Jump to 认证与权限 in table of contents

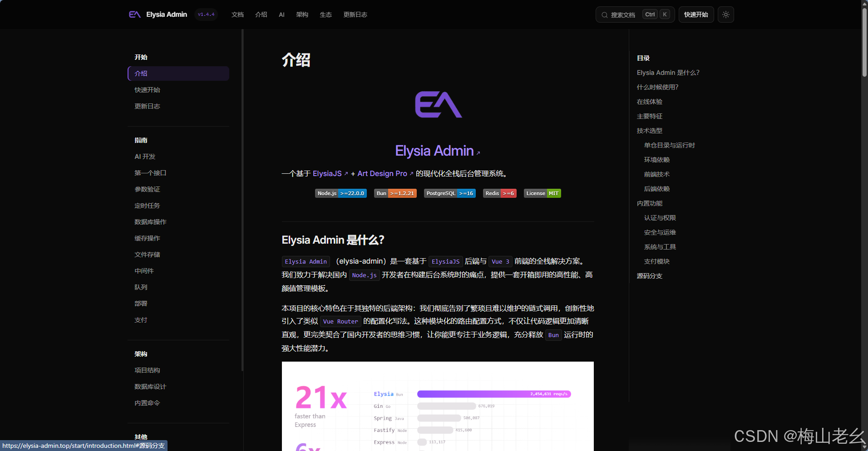[x=660, y=218]
